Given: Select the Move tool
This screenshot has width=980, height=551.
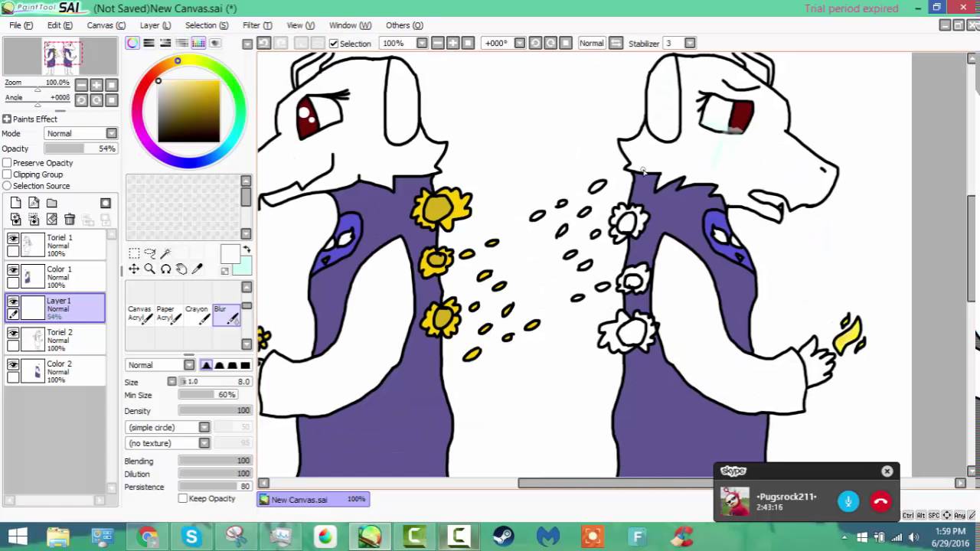Looking at the screenshot, I should tap(134, 269).
